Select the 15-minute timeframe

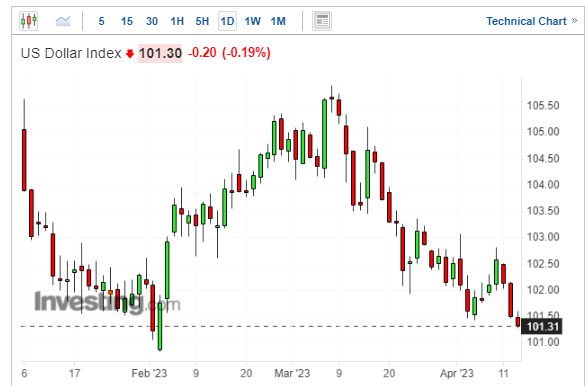coord(127,21)
